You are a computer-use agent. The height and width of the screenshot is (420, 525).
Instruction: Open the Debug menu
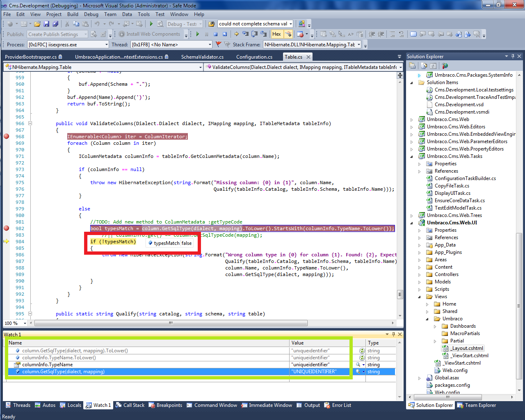(91, 14)
